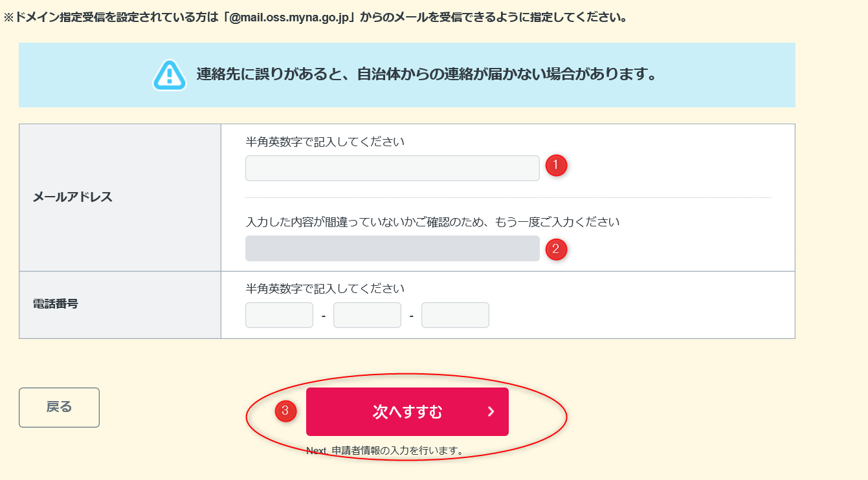
Task: Click the red number 1 marker
Action: click(x=556, y=165)
